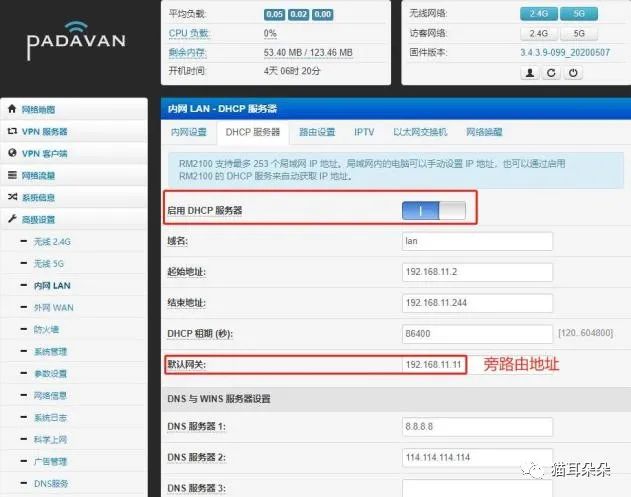Open the 防火墙 submenu item
The image size is (631, 497).
(x=47, y=330)
